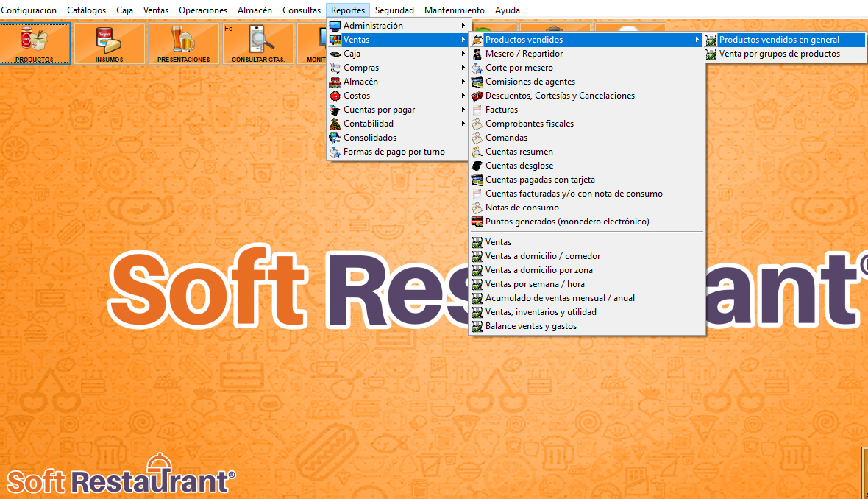Expand the Costos submenu arrow

(463, 95)
